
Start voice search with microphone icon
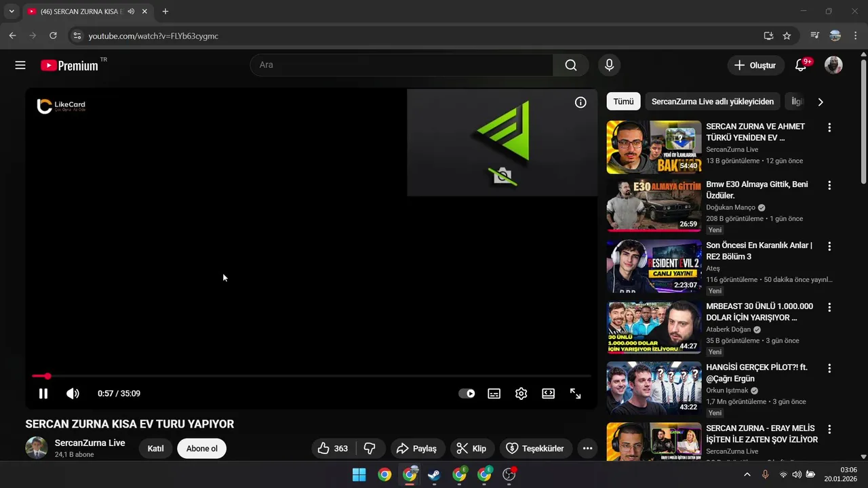coord(609,65)
